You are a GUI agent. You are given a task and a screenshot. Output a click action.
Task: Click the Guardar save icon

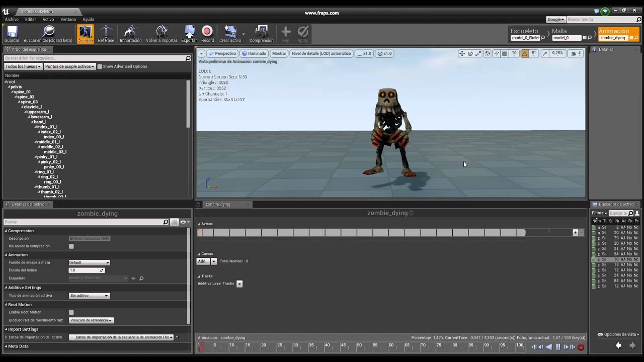pos(12,32)
